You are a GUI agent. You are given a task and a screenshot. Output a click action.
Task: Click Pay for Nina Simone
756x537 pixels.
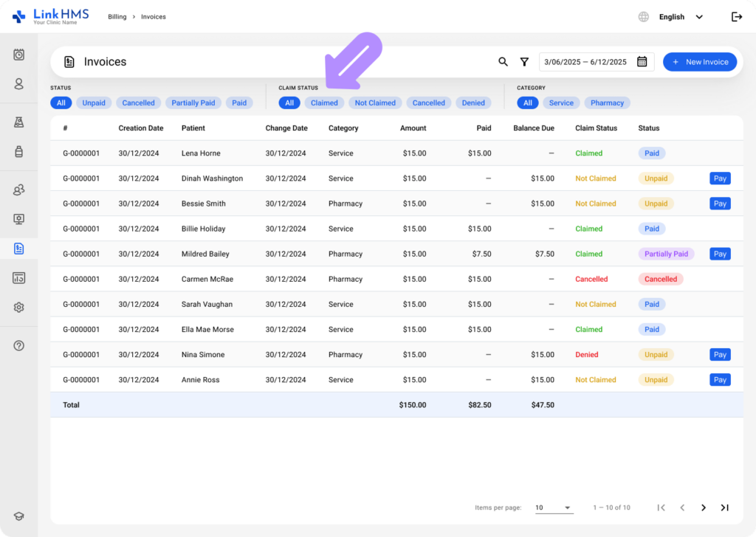(720, 355)
